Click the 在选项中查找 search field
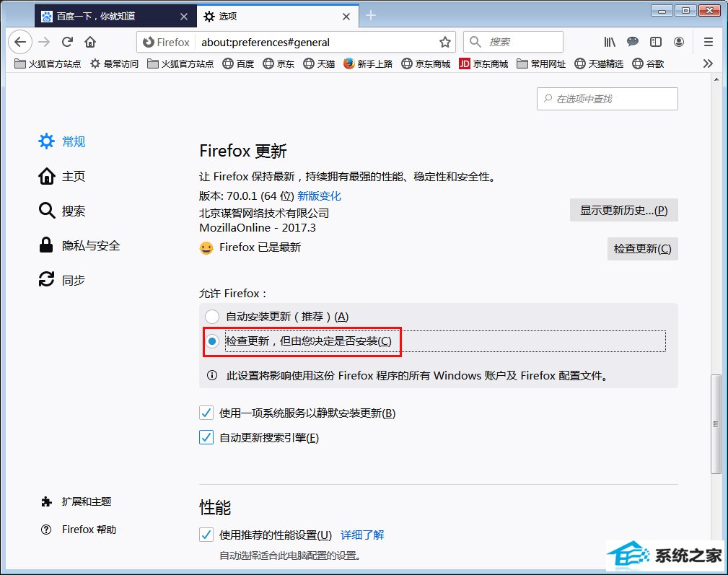728x575 pixels. point(608,99)
